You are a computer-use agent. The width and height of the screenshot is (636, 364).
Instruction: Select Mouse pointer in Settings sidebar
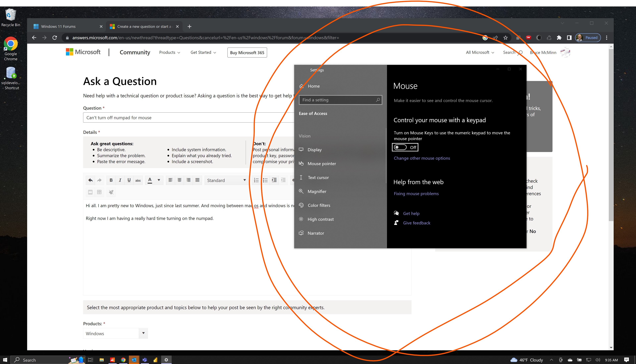pyautogui.click(x=322, y=164)
